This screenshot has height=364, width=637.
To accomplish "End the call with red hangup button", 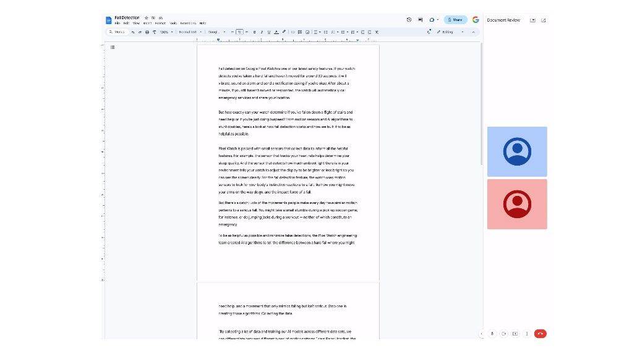I will 541,334.
